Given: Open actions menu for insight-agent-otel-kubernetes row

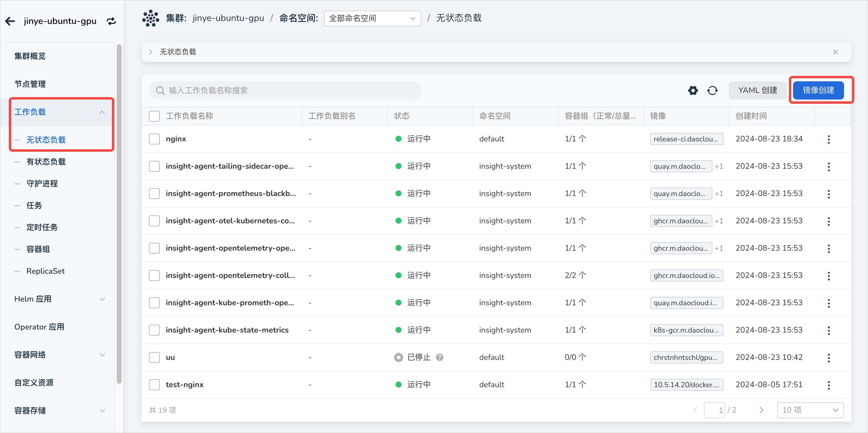Looking at the screenshot, I should (829, 221).
